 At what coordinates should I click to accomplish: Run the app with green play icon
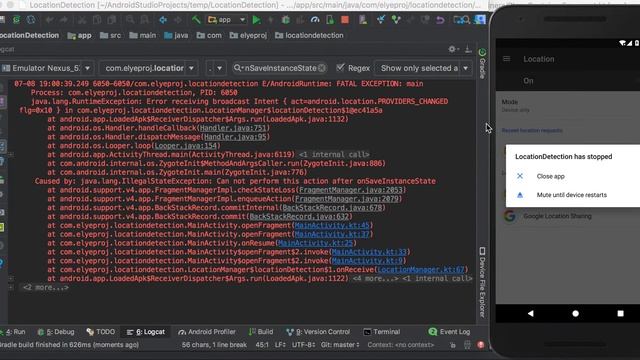click(256, 20)
